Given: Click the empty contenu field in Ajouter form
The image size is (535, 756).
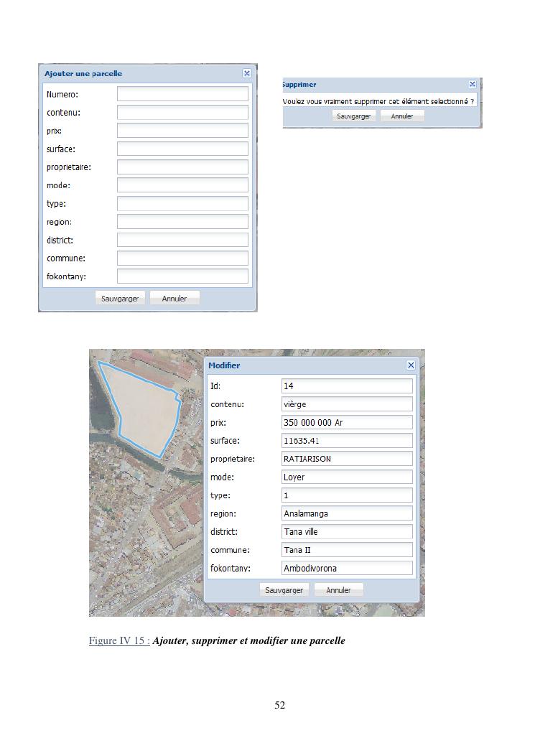Looking at the screenshot, I should pos(182,113).
